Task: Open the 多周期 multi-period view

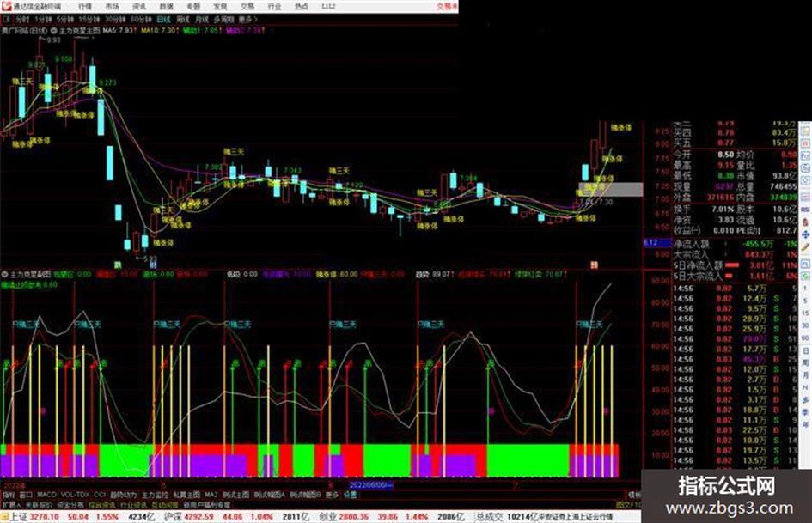Action: pos(223,20)
